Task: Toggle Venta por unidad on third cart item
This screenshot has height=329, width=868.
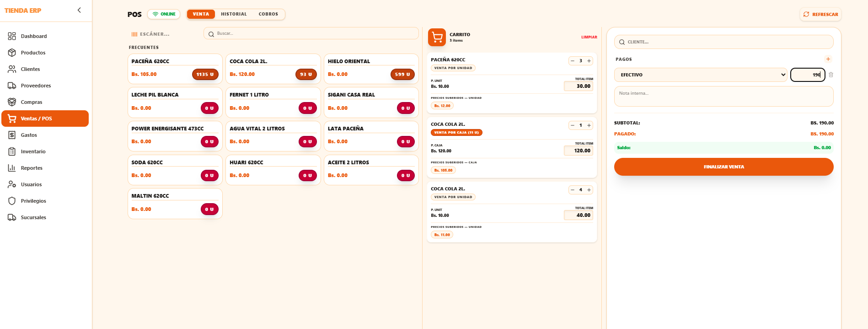Action: click(453, 197)
